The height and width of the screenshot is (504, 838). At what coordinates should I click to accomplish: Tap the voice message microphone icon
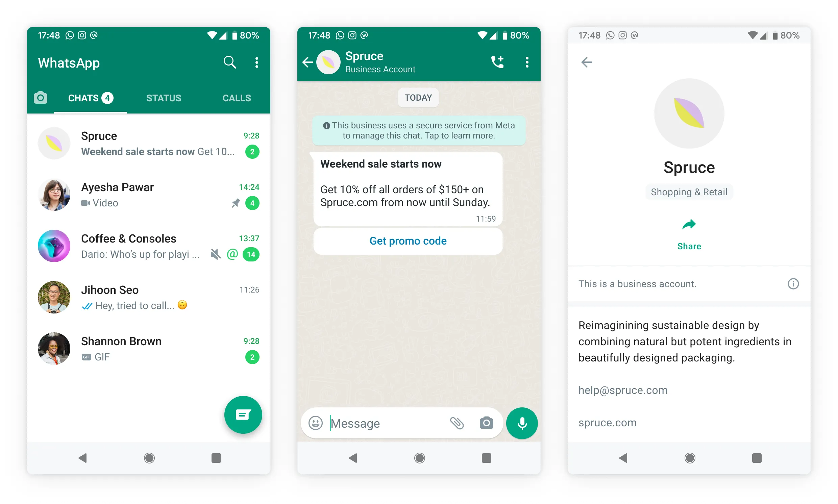tap(522, 423)
